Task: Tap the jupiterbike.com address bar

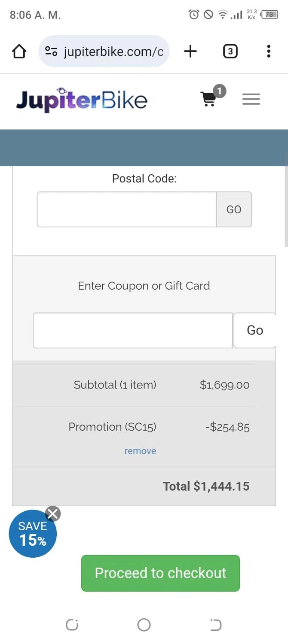Action: coord(113,52)
